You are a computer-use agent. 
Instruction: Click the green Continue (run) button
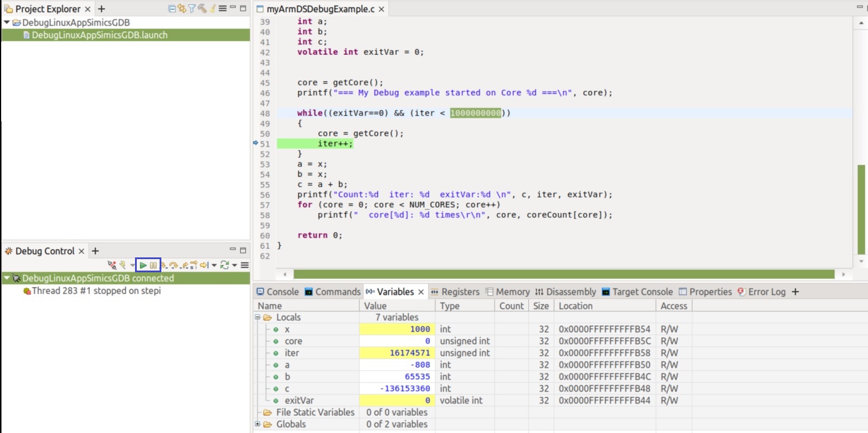(143, 265)
